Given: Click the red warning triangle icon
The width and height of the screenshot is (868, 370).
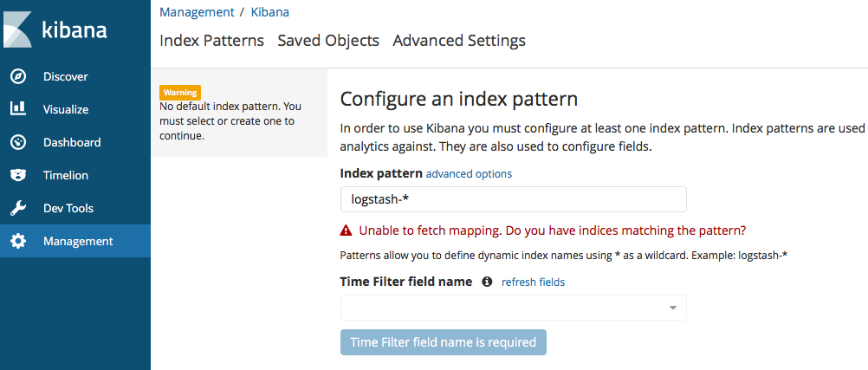Looking at the screenshot, I should point(347,230).
